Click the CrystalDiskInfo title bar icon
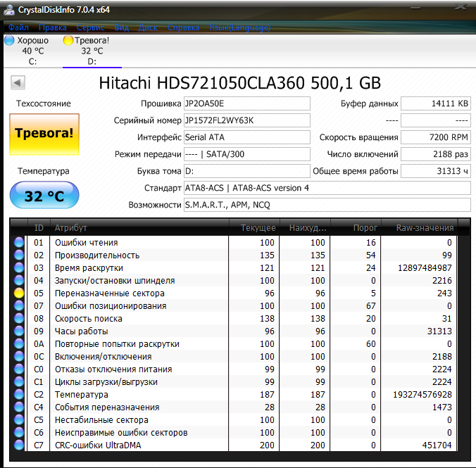This screenshot has height=468, width=476. click(x=9, y=10)
